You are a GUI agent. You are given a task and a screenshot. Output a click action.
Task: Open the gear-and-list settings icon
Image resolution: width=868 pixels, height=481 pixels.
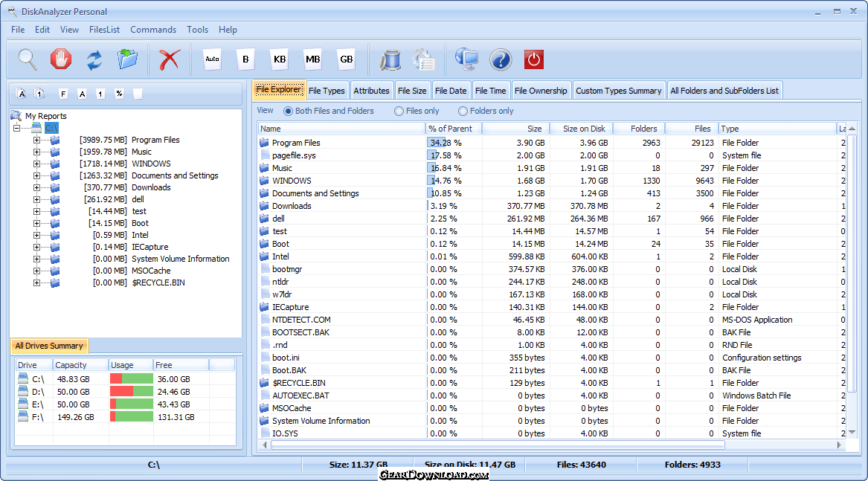[x=424, y=59]
